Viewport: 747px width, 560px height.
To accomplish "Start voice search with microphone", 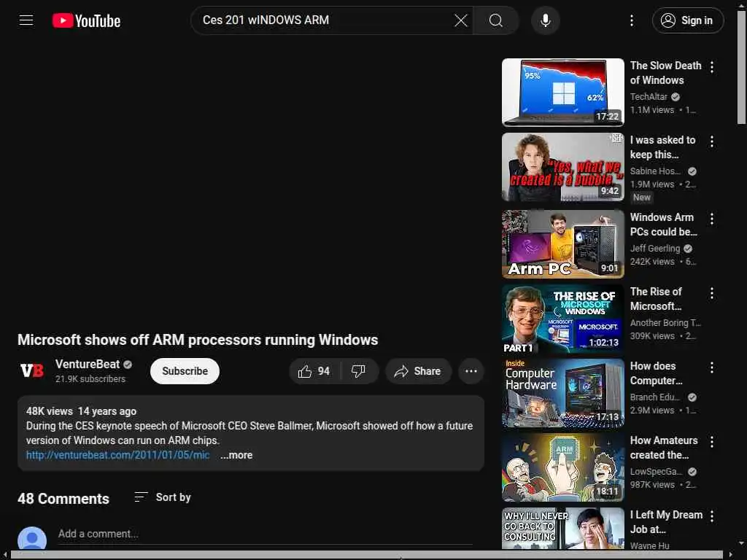I will pyautogui.click(x=546, y=20).
